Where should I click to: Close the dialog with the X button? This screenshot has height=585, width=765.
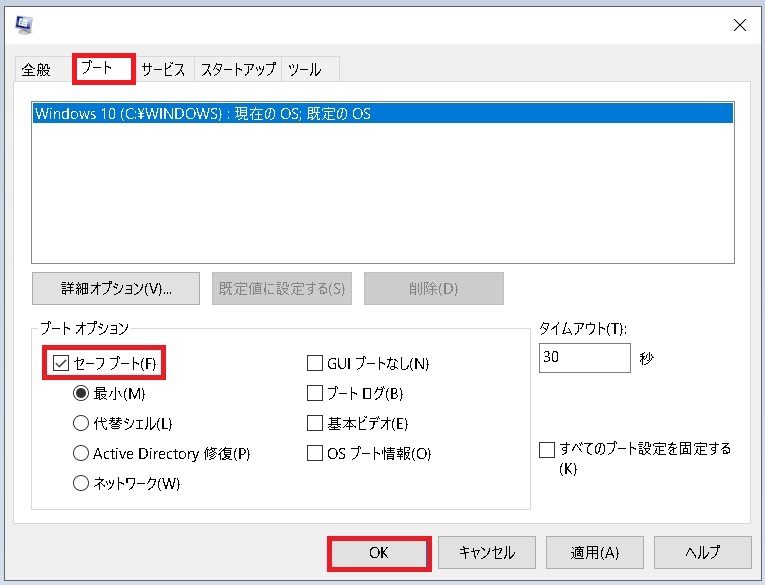tap(740, 25)
